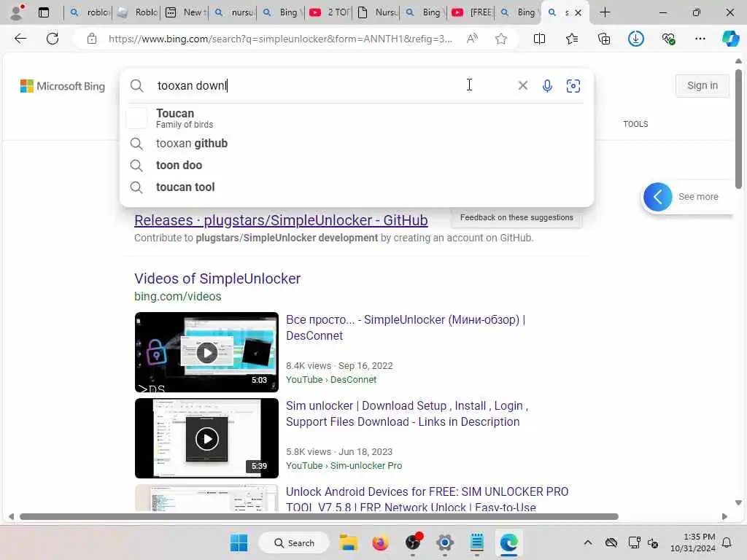Image resolution: width=747 pixels, height=560 pixels.
Task: Search using an image
Action: [x=573, y=86]
